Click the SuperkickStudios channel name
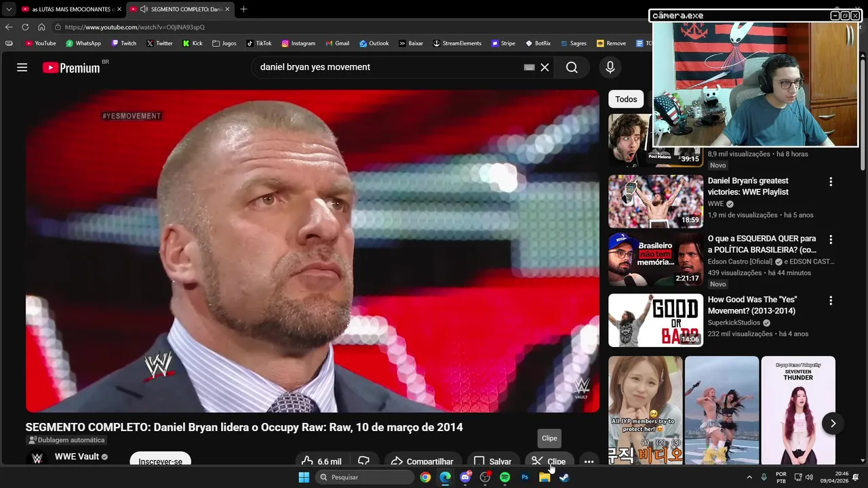The width and height of the screenshot is (868, 488). (734, 323)
